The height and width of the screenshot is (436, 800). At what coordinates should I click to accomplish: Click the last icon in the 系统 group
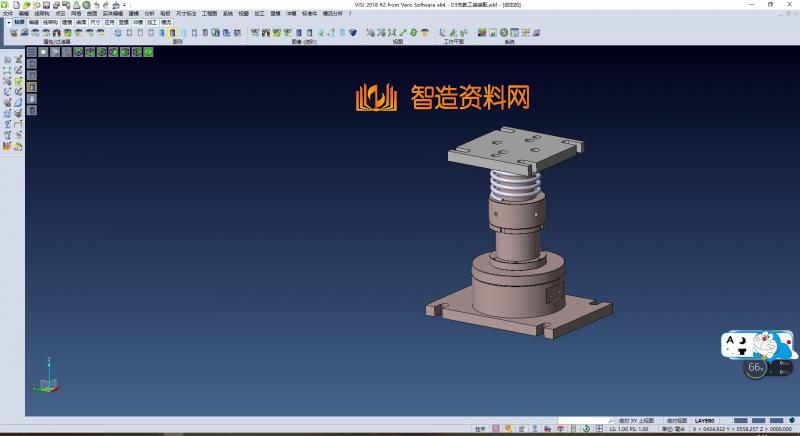[x=536, y=33]
